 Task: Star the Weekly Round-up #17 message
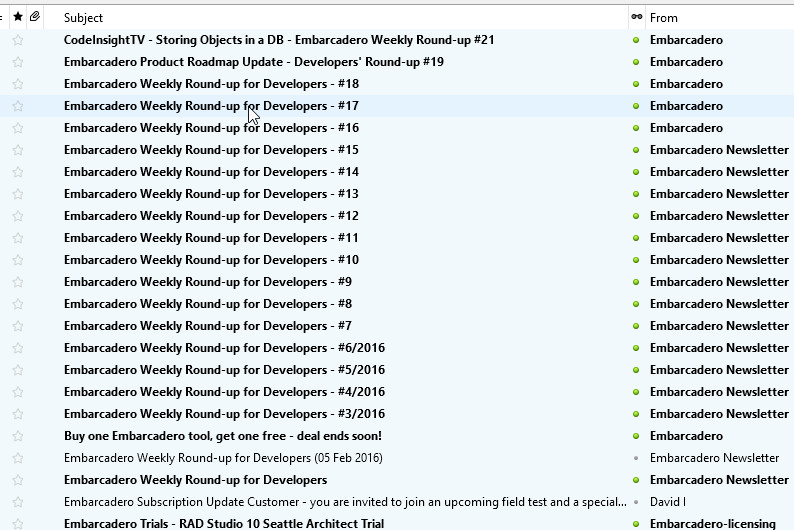click(x=18, y=106)
